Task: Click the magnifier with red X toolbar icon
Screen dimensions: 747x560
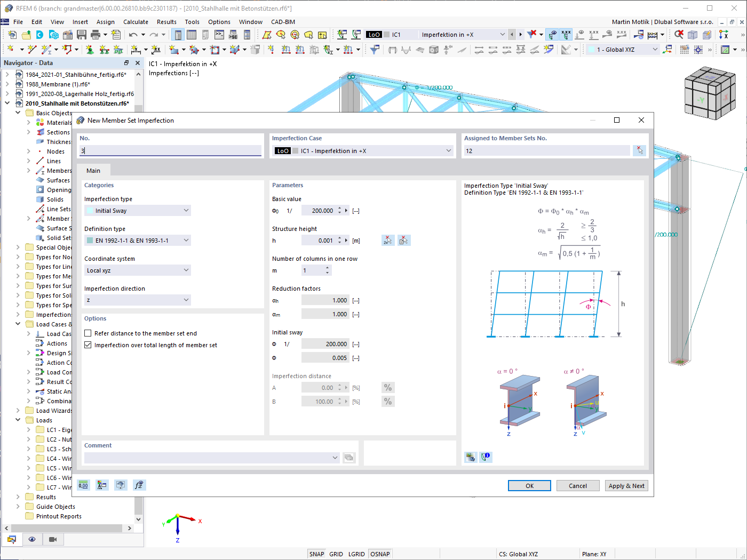Action: 679,35
